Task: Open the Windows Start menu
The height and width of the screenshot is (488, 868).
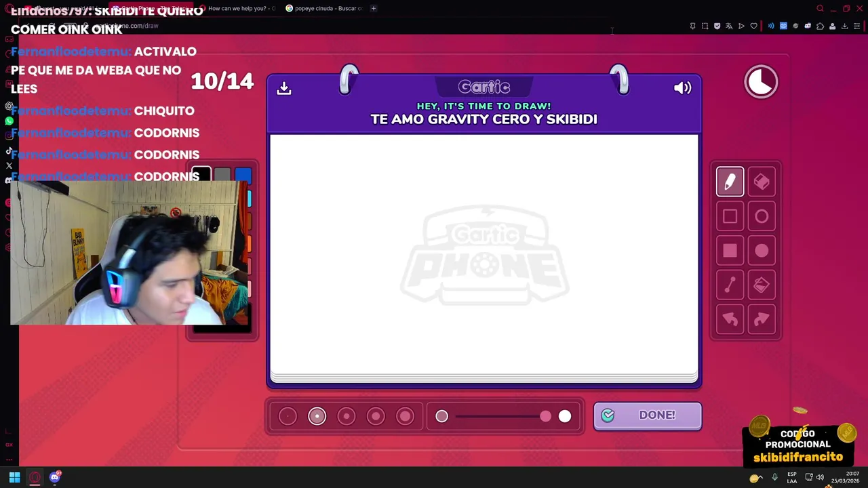Action: coord(14,477)
